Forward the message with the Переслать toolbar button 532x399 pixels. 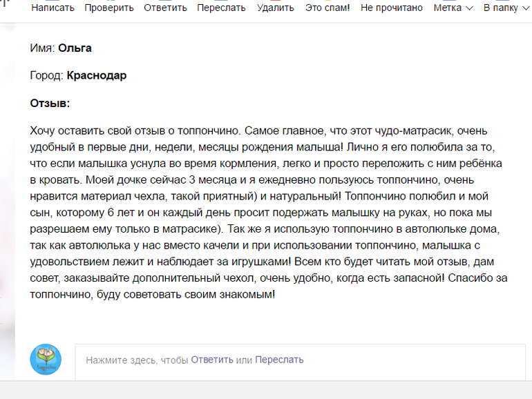click(221, 8)
